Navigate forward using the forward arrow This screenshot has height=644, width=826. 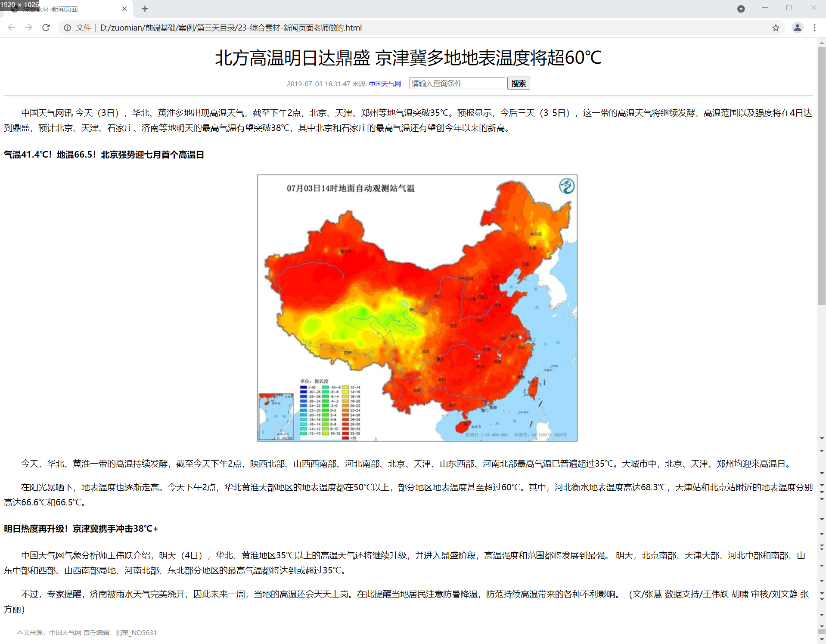pyautogui.click(x=28, y=28)
